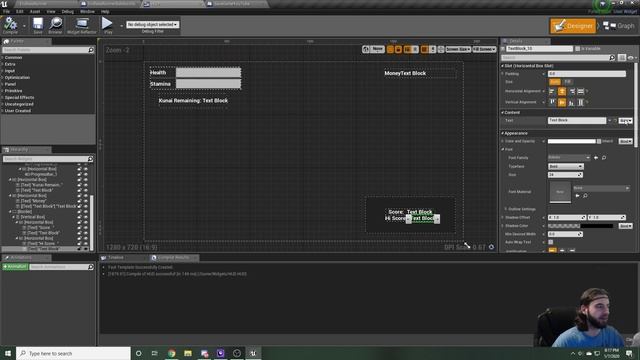Open the Bind dropdown for Text
The image size is (640, 360).
625,121
